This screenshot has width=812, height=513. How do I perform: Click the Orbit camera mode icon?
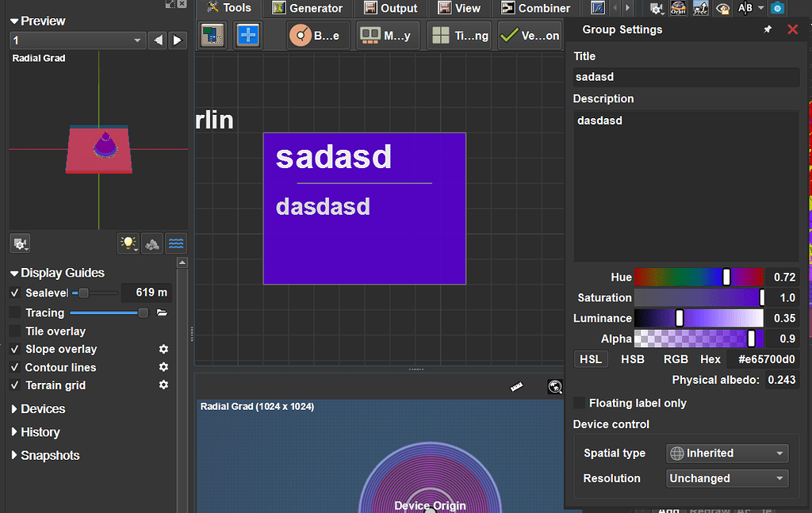tap(679, 8)
